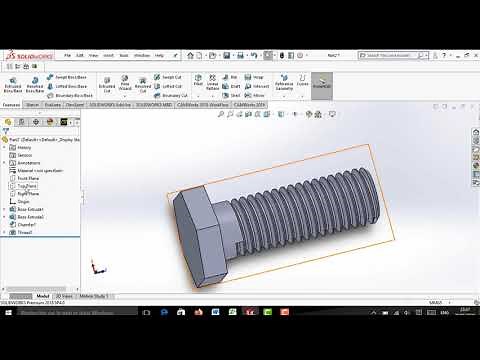Open the Fillet dropdown arrow
The width and height of the screenshot is (480, 360).
tap(198, 96)
